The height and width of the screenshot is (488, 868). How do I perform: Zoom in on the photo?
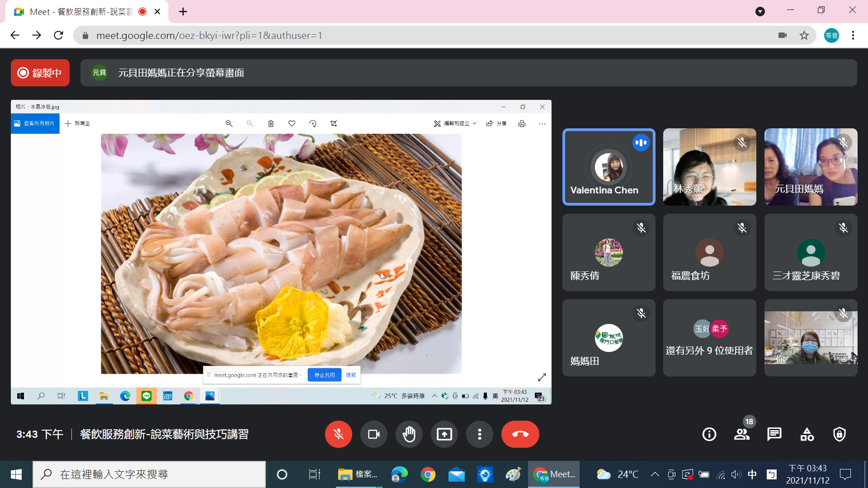coord(229,123)
